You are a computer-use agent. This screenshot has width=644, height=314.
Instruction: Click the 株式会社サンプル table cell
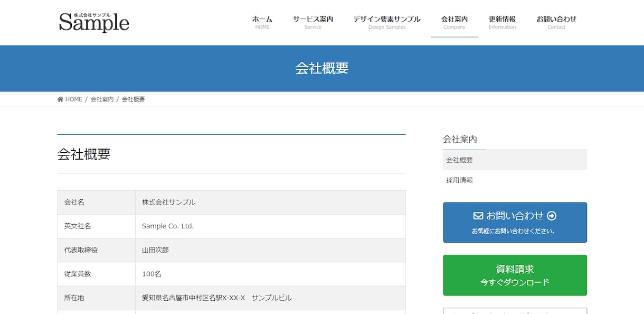coord(270,202)
